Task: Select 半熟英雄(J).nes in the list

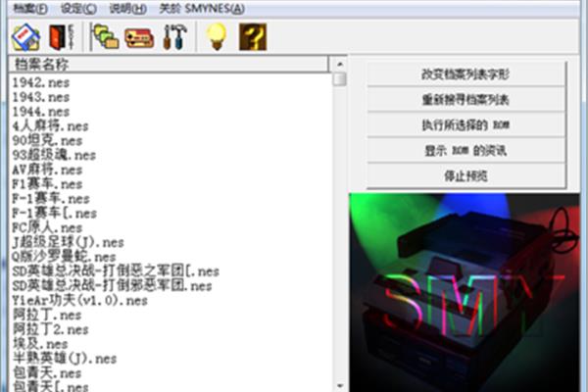Action: 65,359
